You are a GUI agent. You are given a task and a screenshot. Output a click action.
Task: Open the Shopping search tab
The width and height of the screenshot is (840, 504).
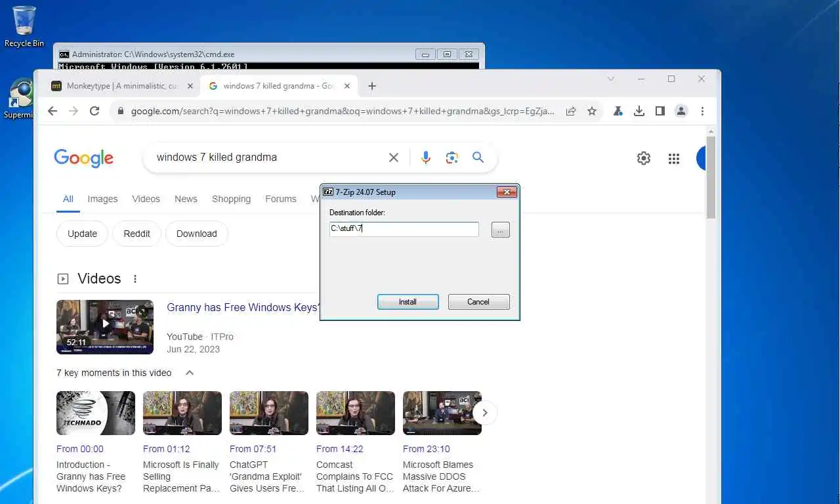click(x=231, y=199)
